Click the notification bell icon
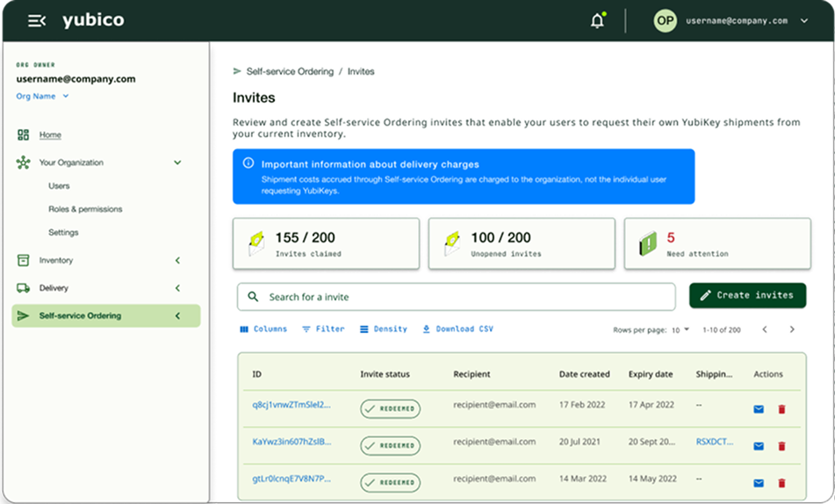The width and height of the screenshot is (835, 504). pyautogui.click(x=597, y=21)
